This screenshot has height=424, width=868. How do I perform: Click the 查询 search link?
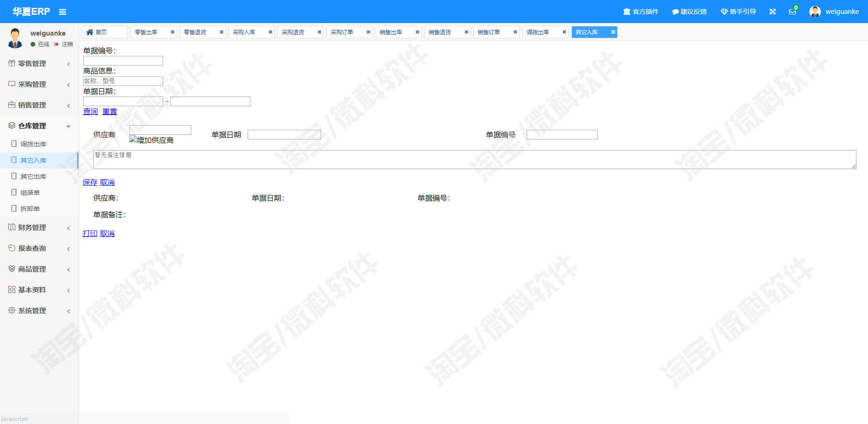pyautogui.click(x=91, y=111)
